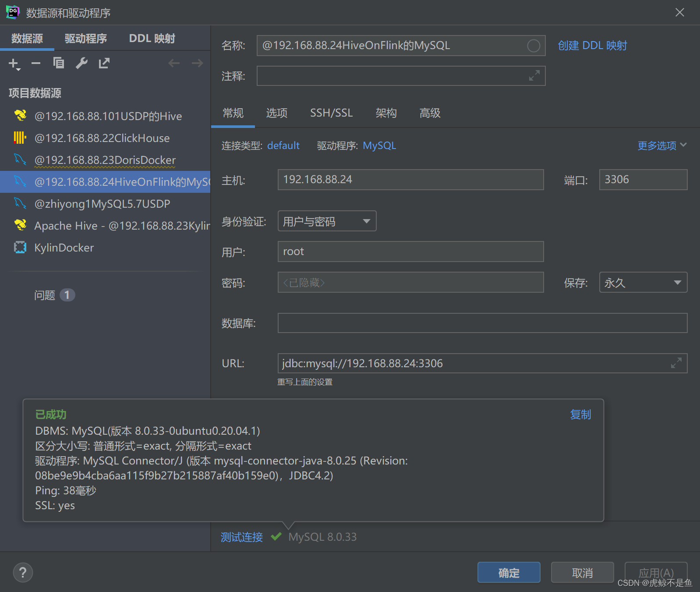Click MySQL 8.0.33 version text
Screen dimensions: 700x592
click(x=322, y=537)
